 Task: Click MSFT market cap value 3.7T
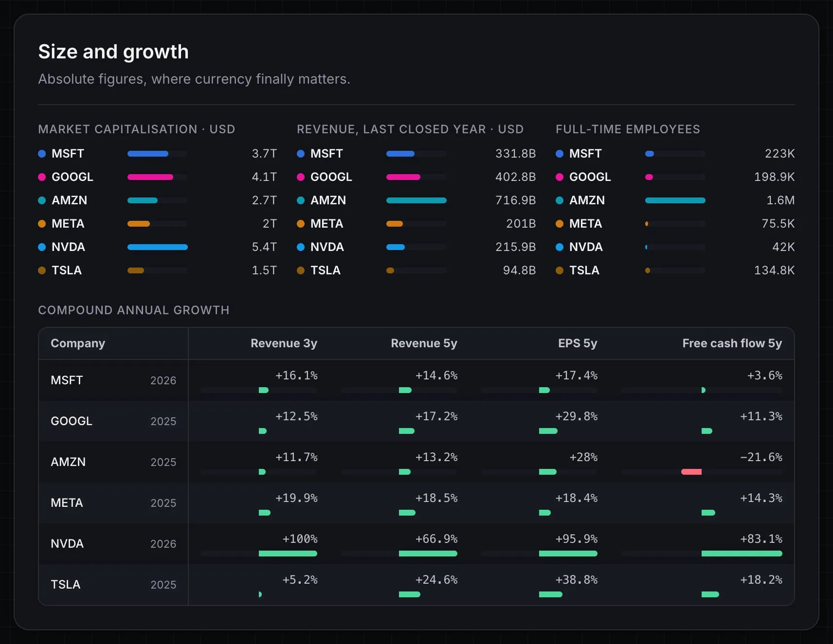tap(264, 154)
